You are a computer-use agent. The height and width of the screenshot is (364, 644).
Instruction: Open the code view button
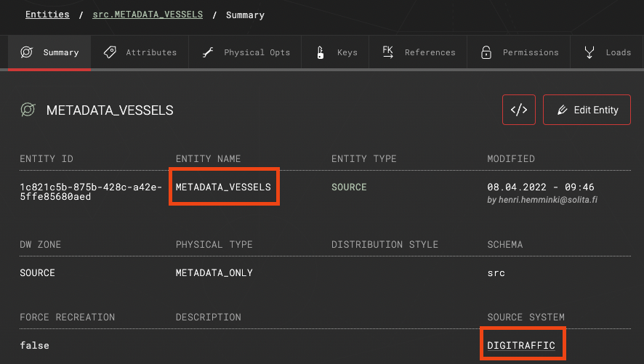[x=519, y=110]
